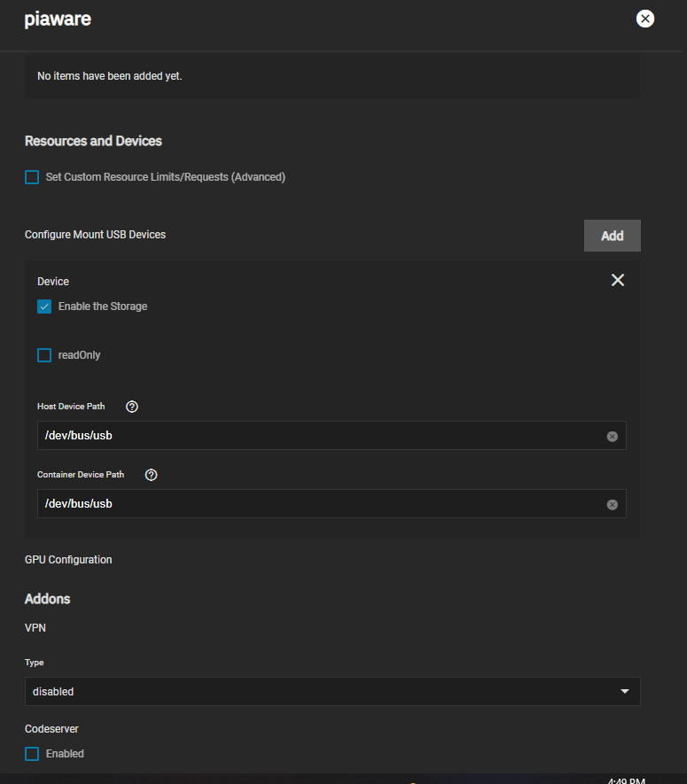Enable Set Custom Resource Limits/Requests checkbox
Screen dimensions: 687x784
point(32,177)
